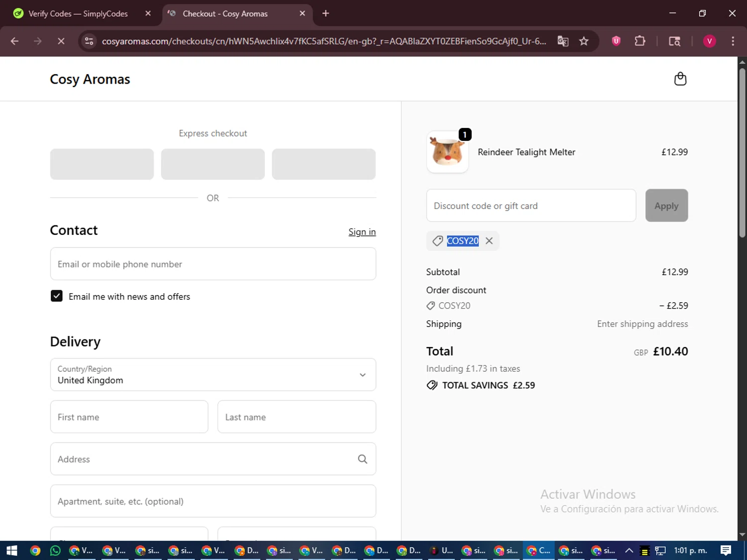Click the middle express checkout placeholder button
Viewport: 747px width, 560px height.
(x=213, y=164)
